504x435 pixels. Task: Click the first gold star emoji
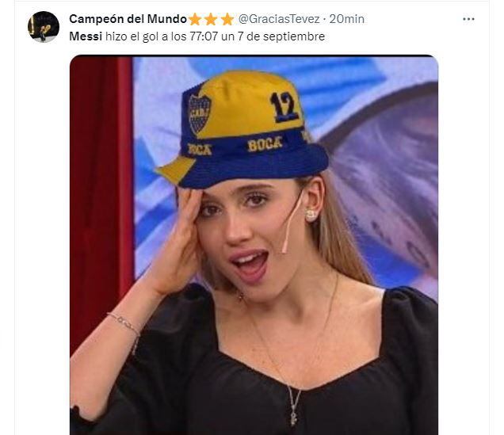click(x=195, y=19)
